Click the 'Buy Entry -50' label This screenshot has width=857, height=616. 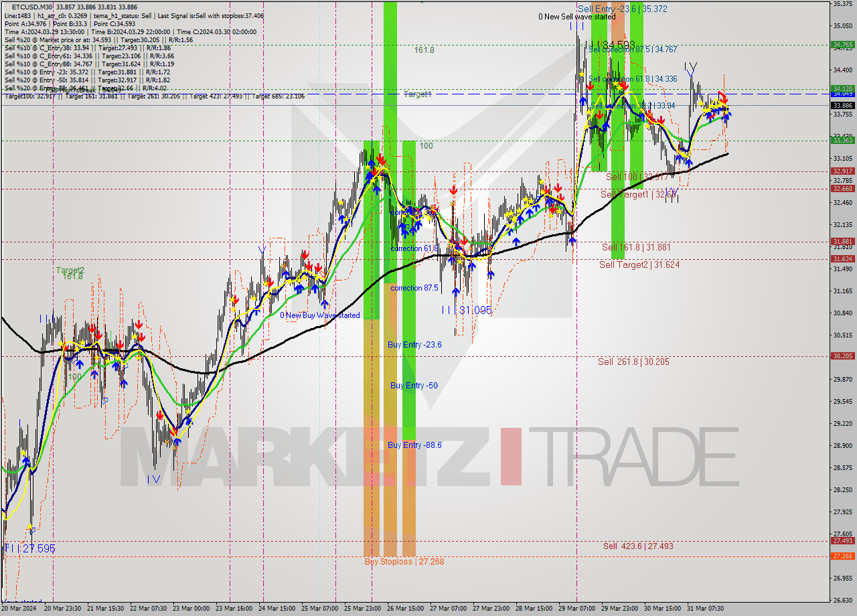414,386
